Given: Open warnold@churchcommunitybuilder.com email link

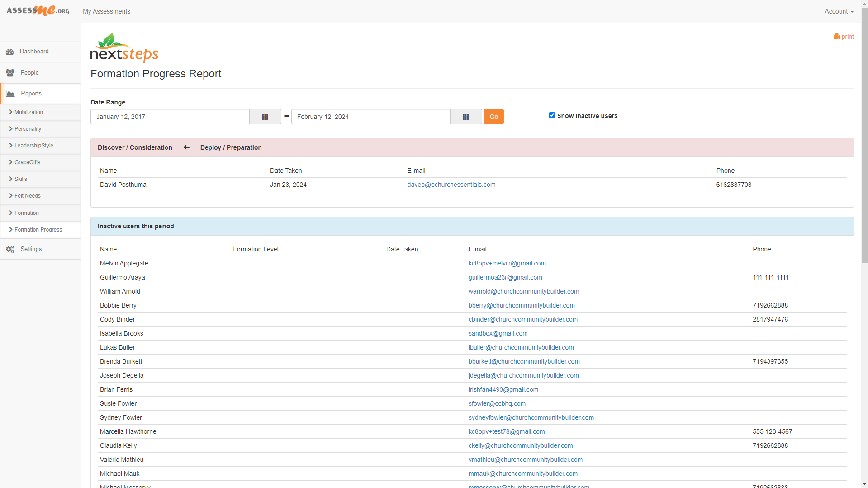Looking at the screenshot, I should pyautogui.click(x=524, y=291).
